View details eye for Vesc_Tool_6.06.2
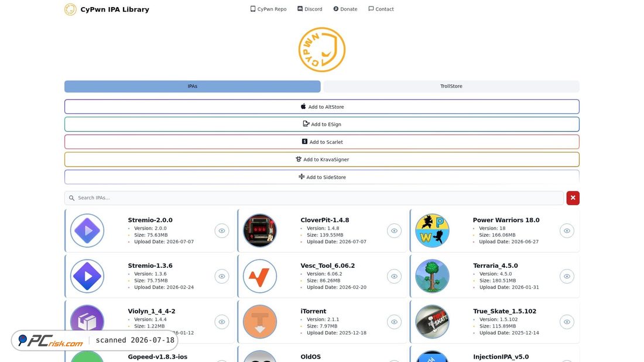Image resolution: width=644 pixels, height=362 pixels. tap(394, 276)
